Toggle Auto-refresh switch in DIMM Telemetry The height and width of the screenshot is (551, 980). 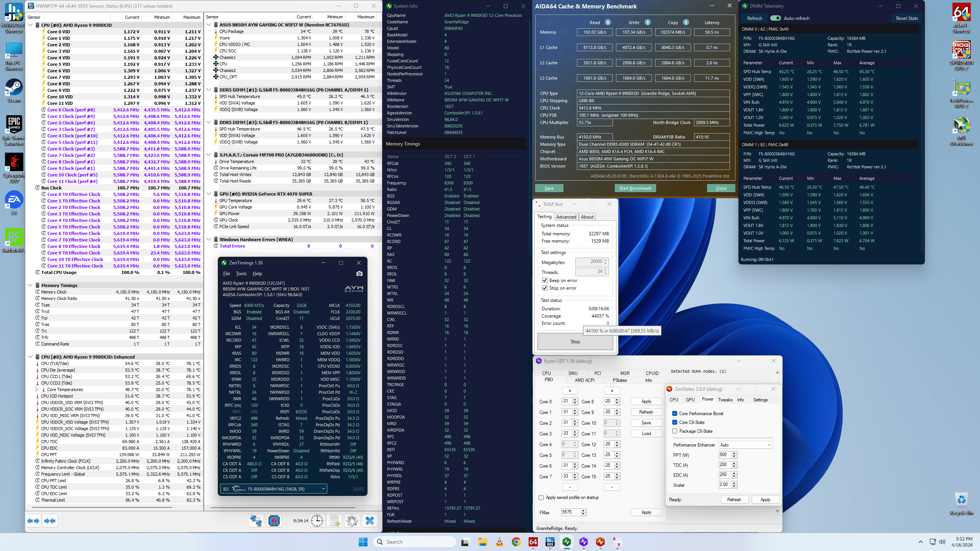(x=776, y=18)
